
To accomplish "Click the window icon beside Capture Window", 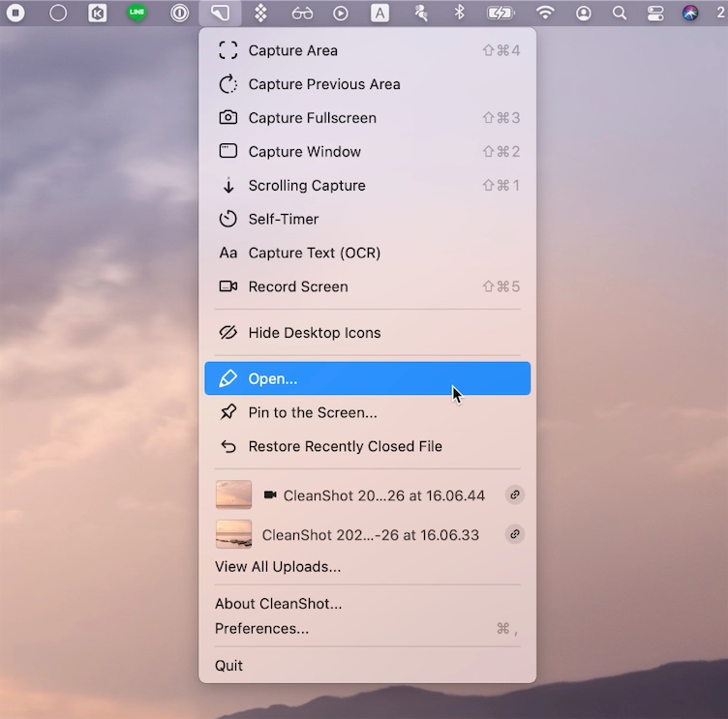I will tap(227, 151).
